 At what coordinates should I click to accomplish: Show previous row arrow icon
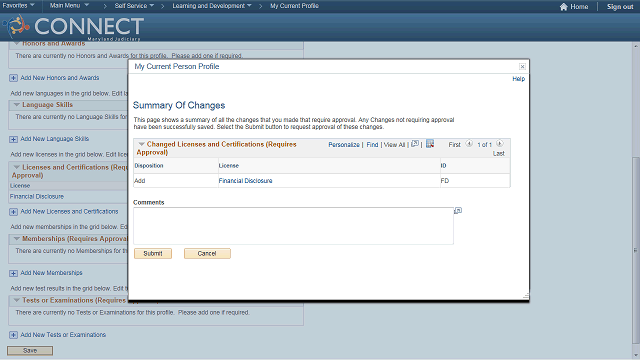click(x=469, y=144)
